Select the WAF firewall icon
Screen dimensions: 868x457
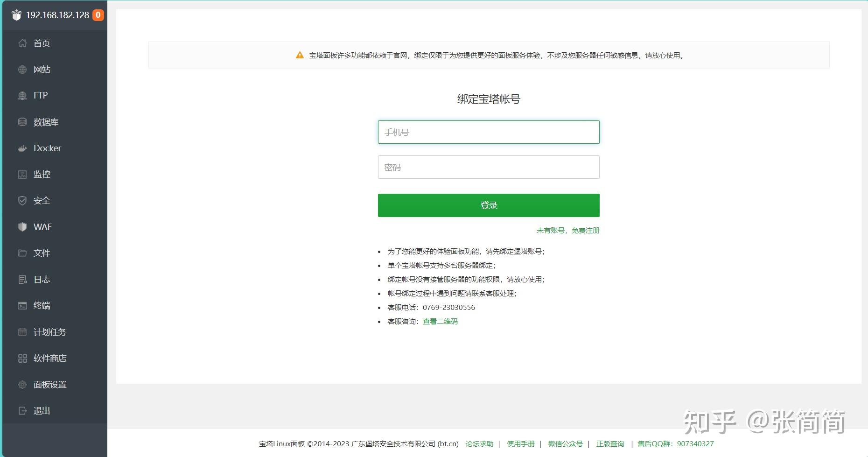(x=22, y=226)
